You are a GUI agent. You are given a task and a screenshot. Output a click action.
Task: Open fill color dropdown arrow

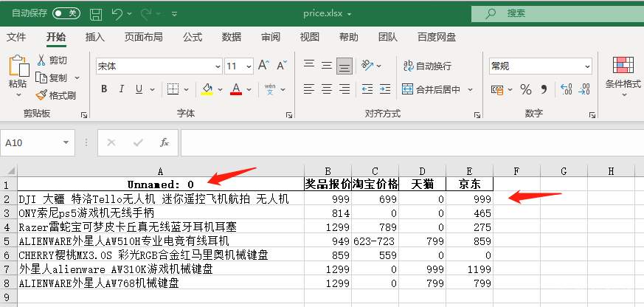pos(220,89)
